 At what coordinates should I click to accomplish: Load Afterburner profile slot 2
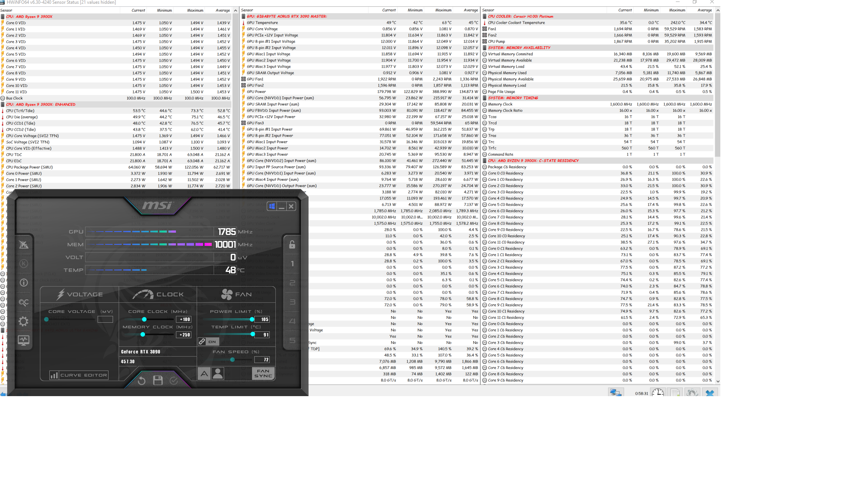point(292,283)
